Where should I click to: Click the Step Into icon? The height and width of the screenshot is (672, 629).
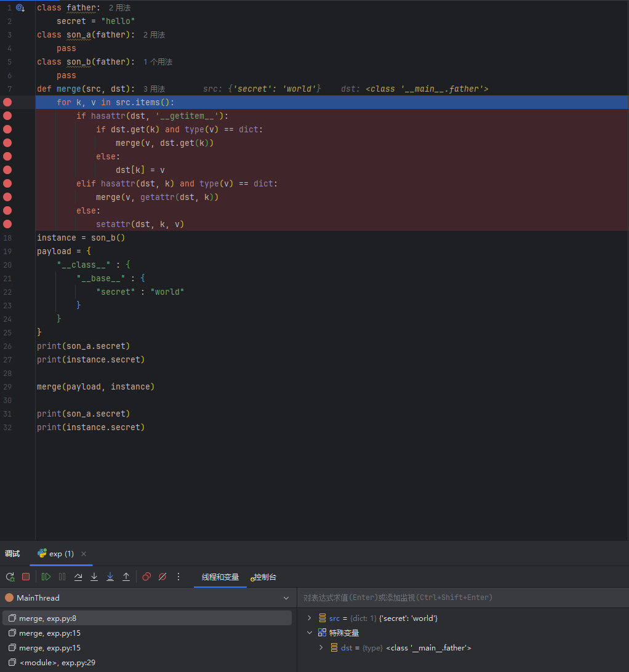pos(94,577)
